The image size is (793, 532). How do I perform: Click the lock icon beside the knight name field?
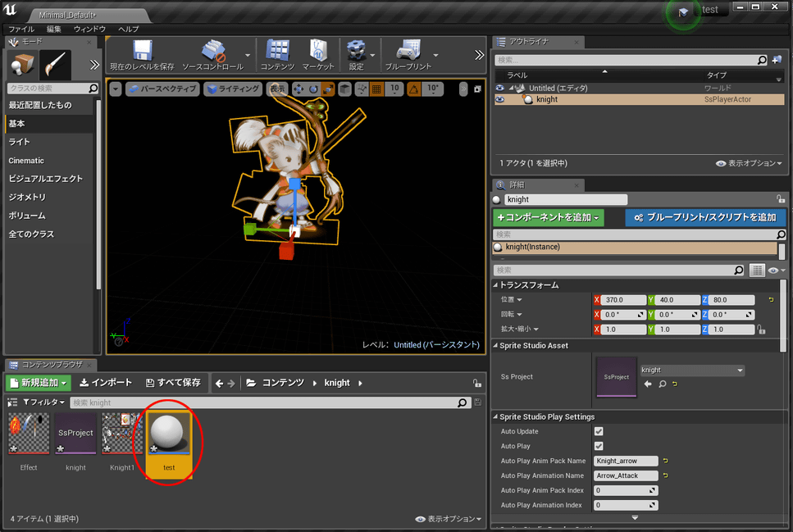(781, 199)
